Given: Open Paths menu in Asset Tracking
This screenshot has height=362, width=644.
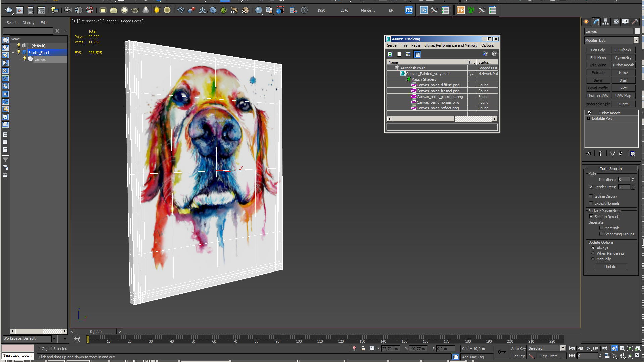Looking at the screenshot, I should pos(416,45).
